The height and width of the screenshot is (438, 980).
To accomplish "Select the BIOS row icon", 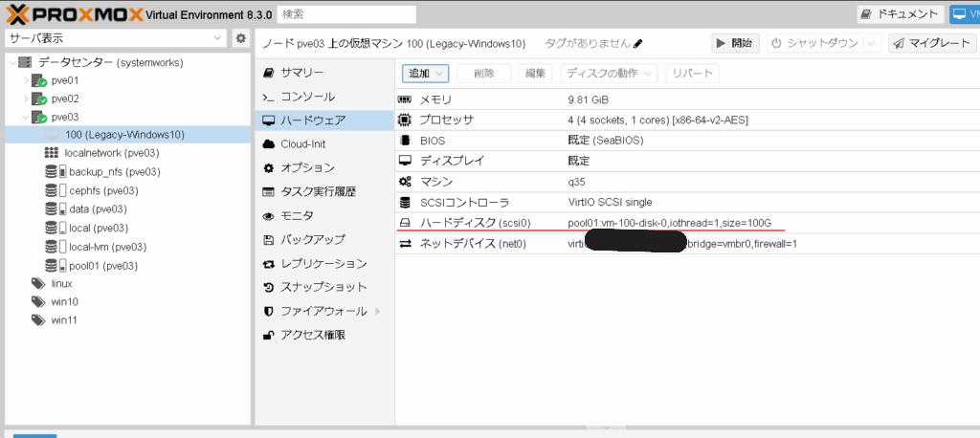I will pos(405,140).
